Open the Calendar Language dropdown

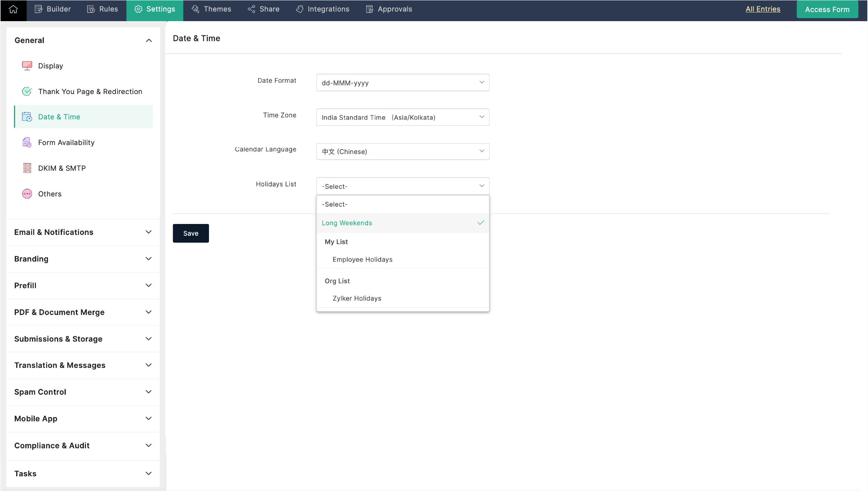403,151
